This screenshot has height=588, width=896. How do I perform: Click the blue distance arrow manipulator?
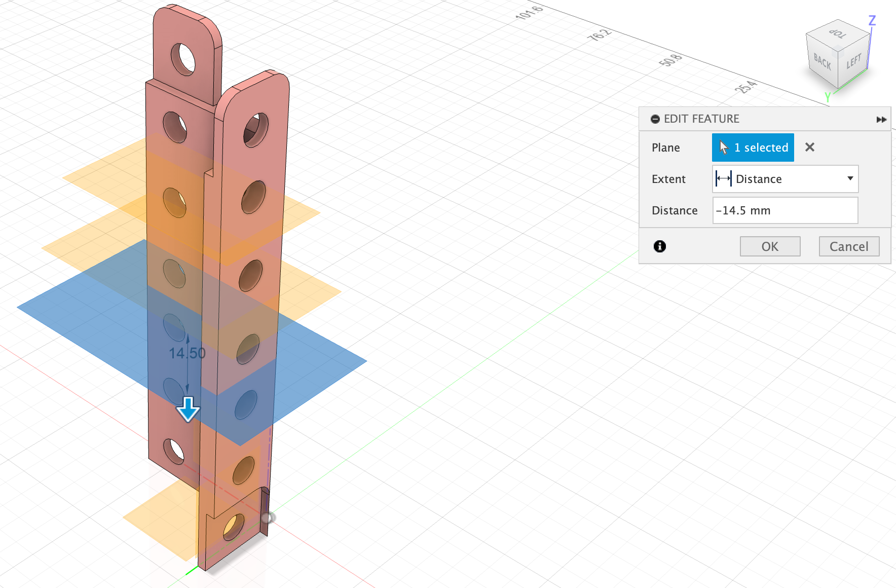188,409
